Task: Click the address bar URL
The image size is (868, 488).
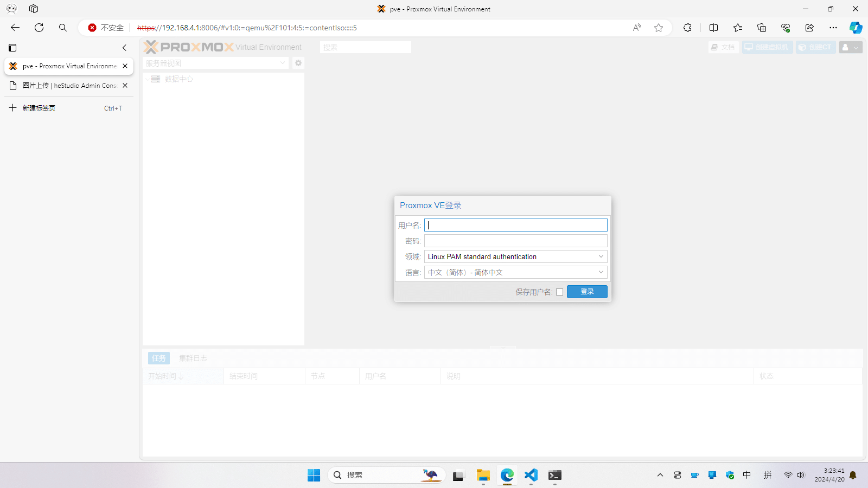Action: click(247, 28)
